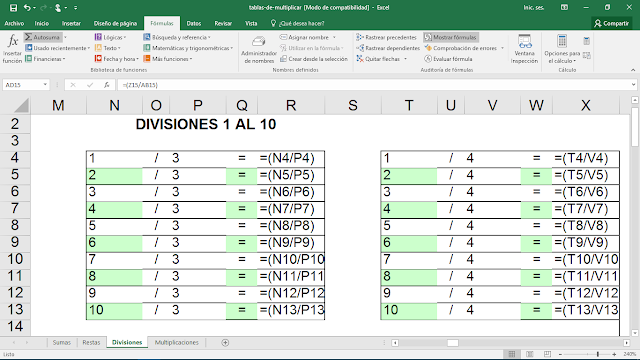This screenshot has width=640, height=360.
Task: Click the formula bar input field
Action: coord(376,85)
